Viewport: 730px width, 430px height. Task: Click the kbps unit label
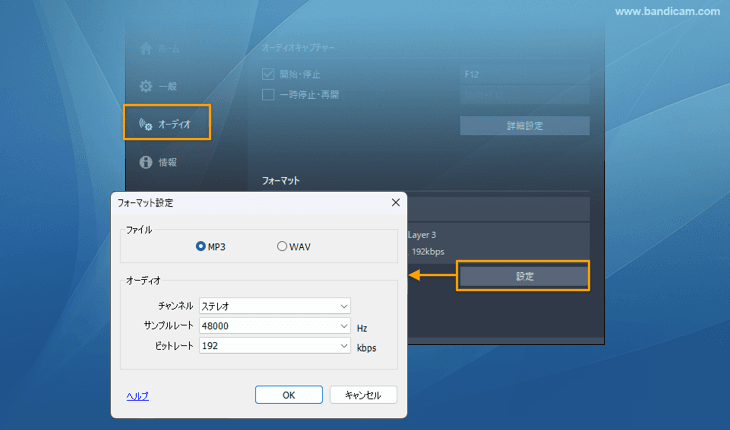click(366, 348)
